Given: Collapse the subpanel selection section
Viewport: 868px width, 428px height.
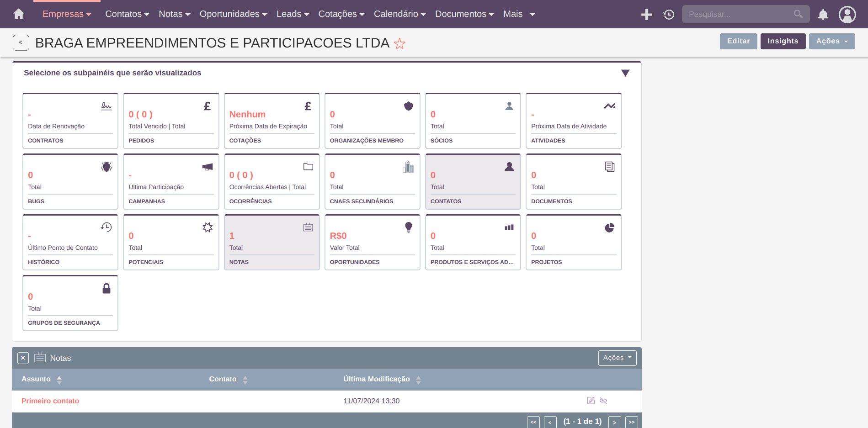Looking at the screenshot, I should pos(625,73).
